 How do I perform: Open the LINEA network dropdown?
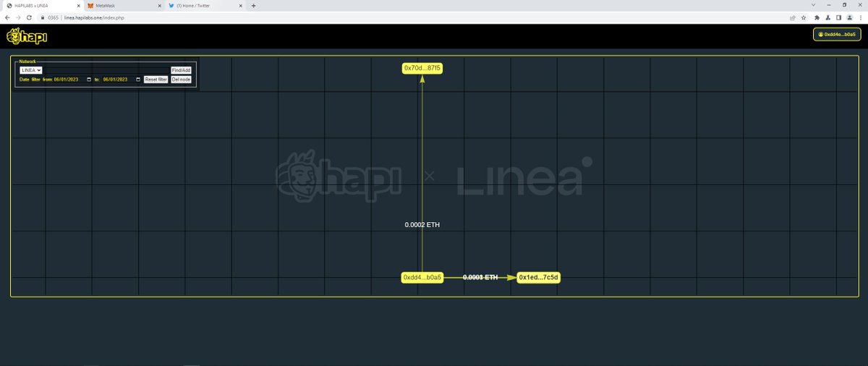(x=30, y=70)
